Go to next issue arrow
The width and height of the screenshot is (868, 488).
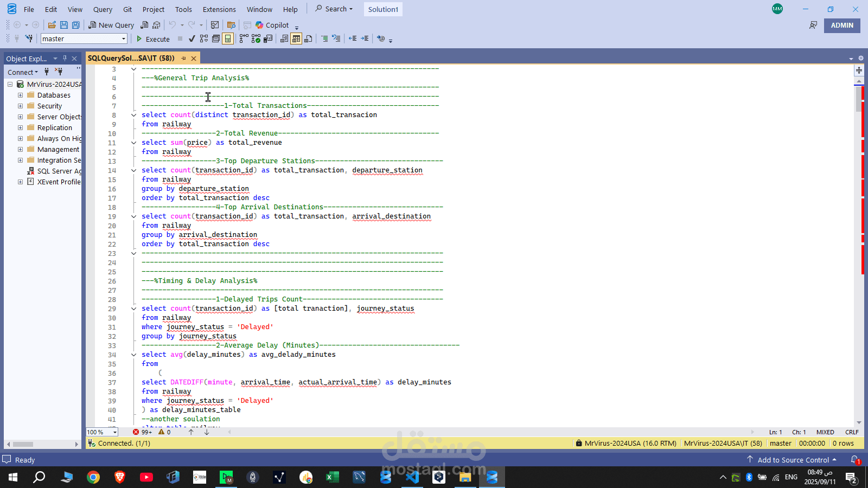(207, 432)
